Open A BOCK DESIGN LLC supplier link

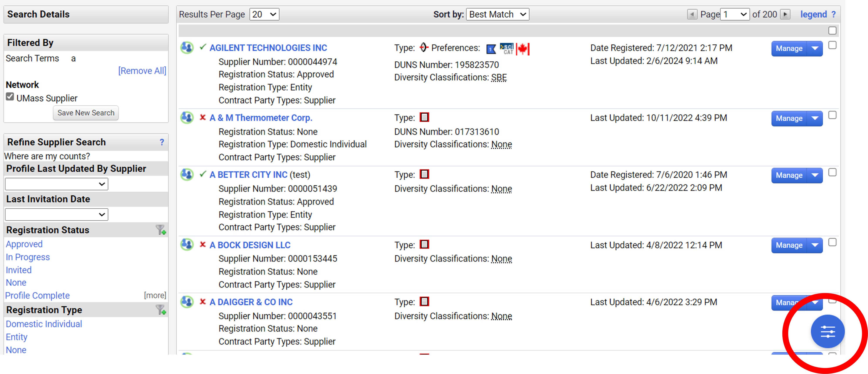pos(250,245)
